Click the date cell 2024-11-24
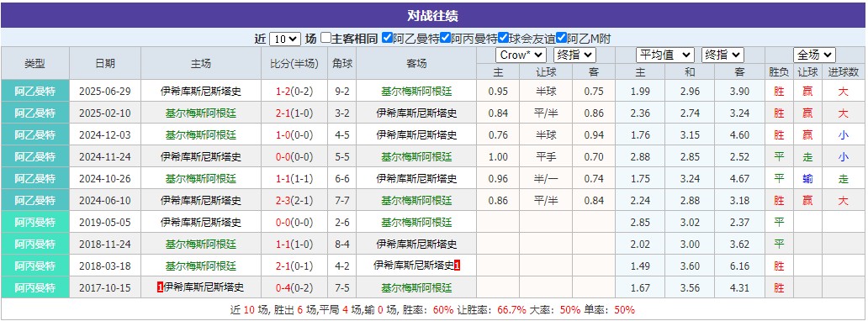 (105, 156)
